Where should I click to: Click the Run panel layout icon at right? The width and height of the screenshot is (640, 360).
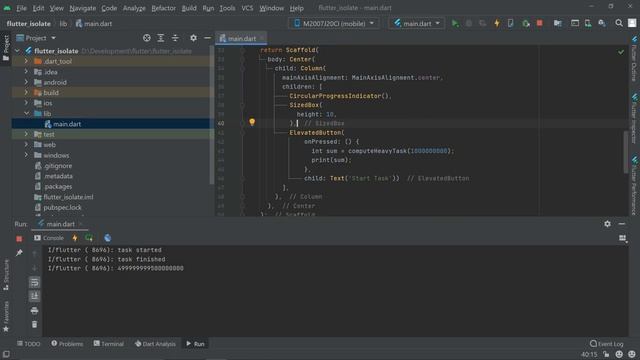coord(622,238)
